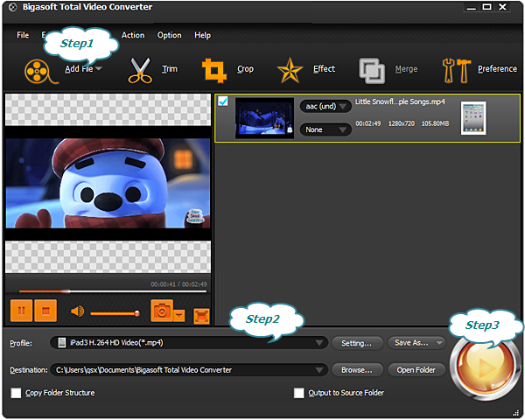Close the Bigasoft Total Video Converter window
The width and height of the screenshot is (525, 420).
click(502, 7)
